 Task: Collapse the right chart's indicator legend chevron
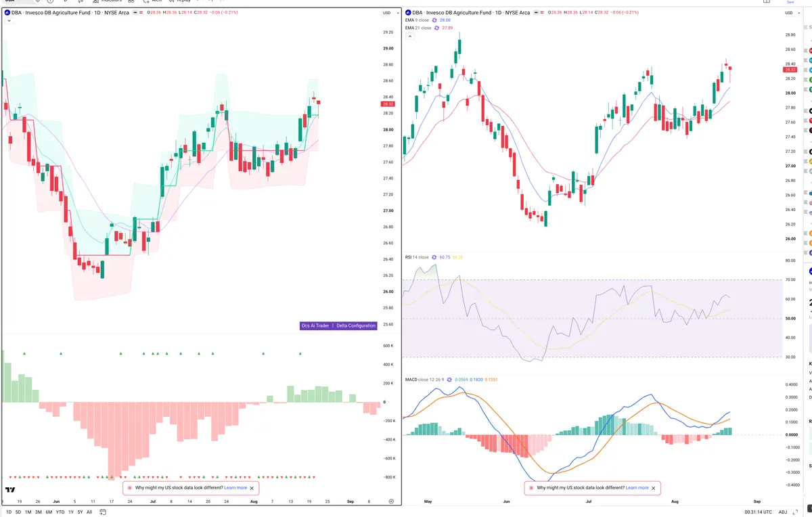tap(409, 37)
